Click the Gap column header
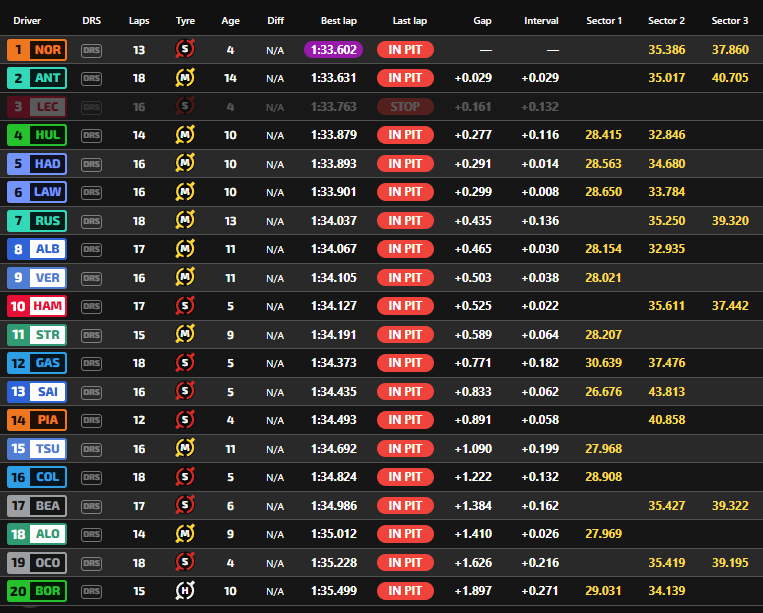The height and width of the screenshot is (613, 763). (x=483, y=20)
